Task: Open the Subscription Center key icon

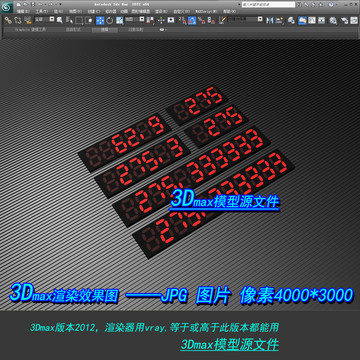Action: pos(306,4)
